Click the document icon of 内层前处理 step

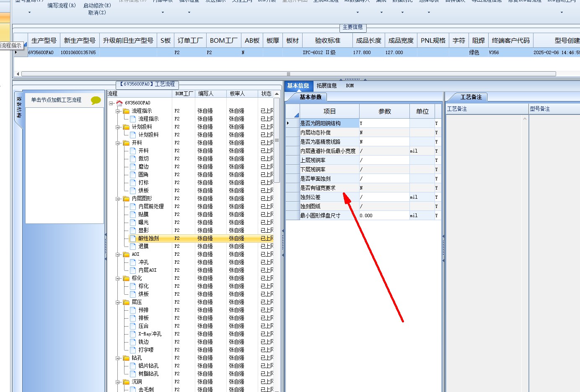(x=133, y=207)
